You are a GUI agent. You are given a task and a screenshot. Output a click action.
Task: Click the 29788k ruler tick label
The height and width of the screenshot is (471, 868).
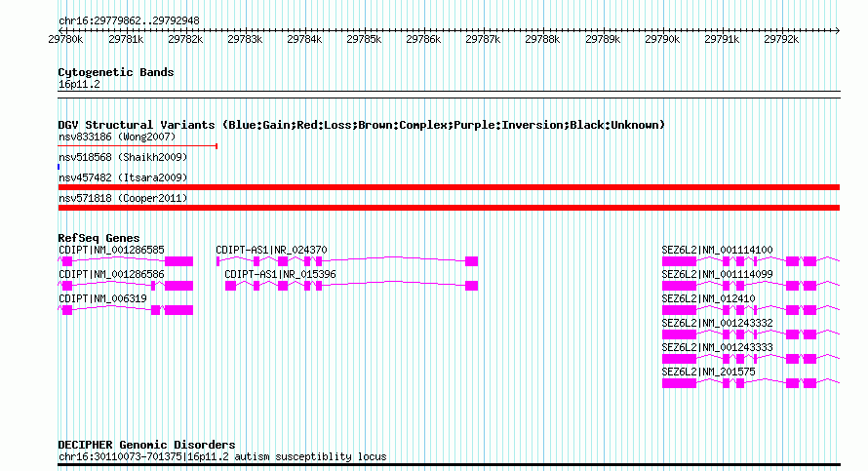(x=542, y=39)
